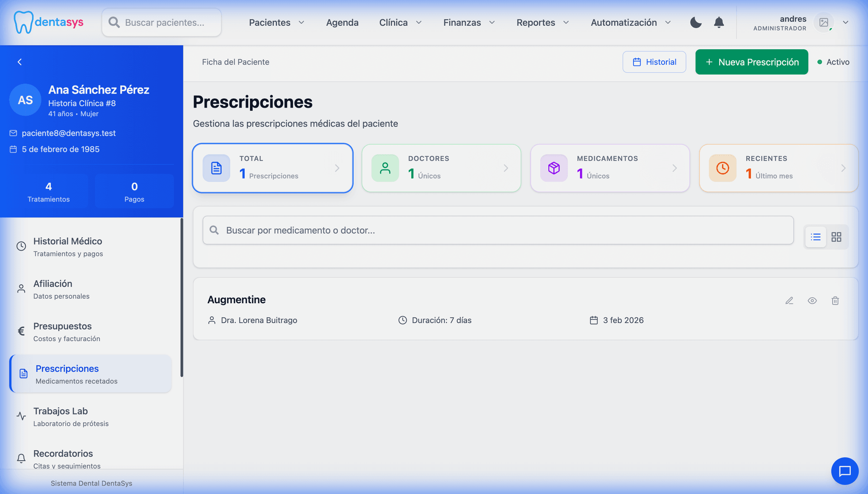Image resolution: width=868 pixels, height=494 pixels.
Task: Open the Agenda menu item
Action: 342,22
